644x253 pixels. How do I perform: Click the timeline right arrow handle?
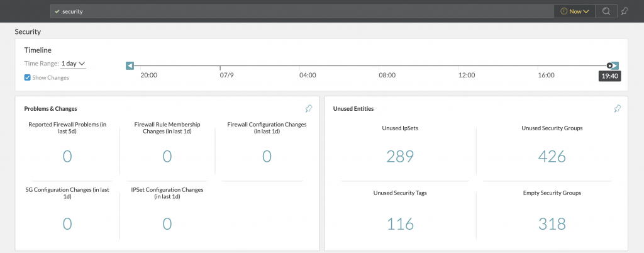[x=616, y=65]
